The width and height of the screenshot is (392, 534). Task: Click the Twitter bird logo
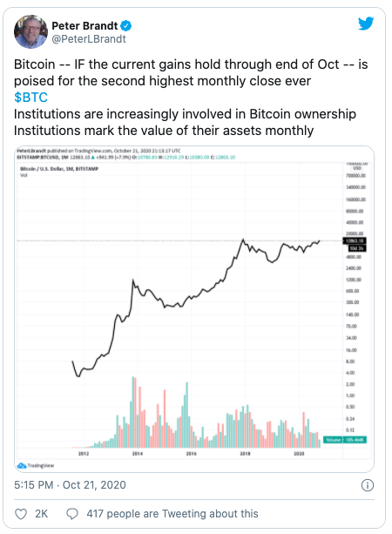tap(366, 24)
